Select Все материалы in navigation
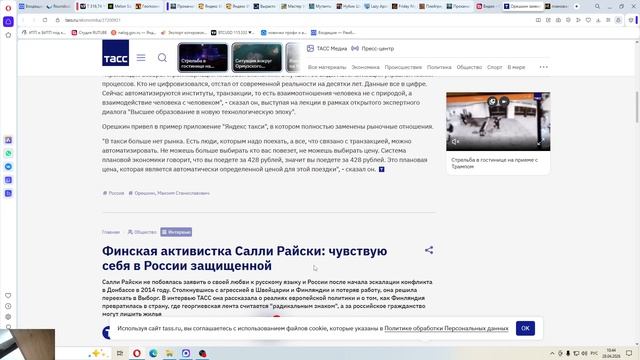640x360 pixels. [327, 67]
